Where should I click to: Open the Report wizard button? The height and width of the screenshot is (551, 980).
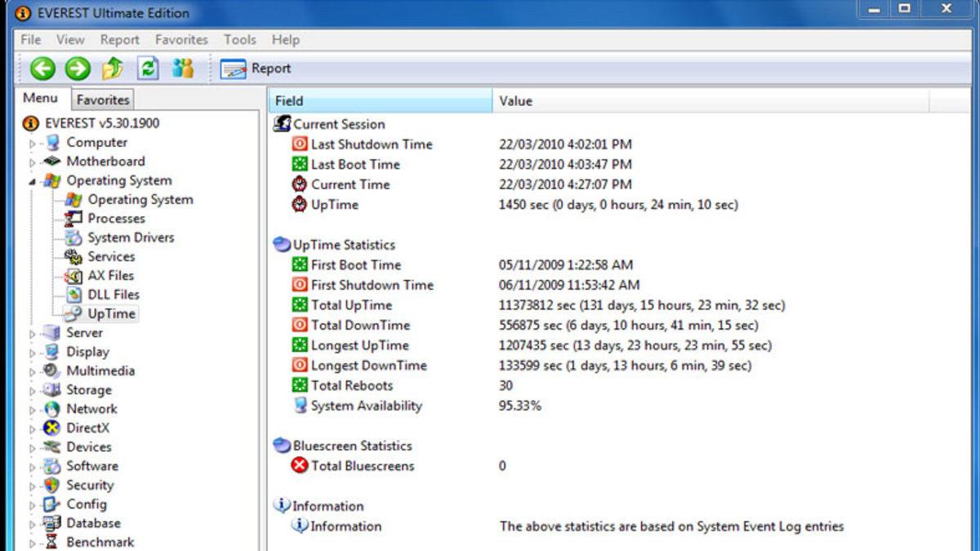(256, 69)
